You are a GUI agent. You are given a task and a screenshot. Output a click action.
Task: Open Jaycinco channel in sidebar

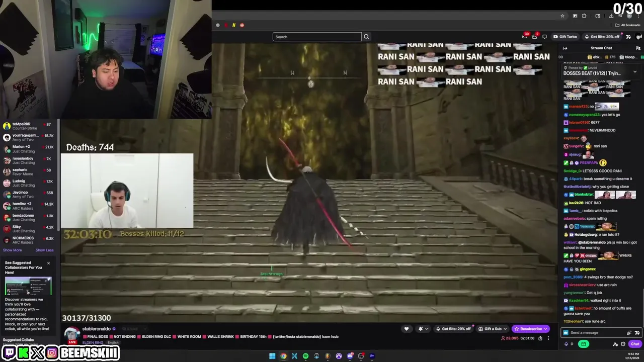point(28,195)
